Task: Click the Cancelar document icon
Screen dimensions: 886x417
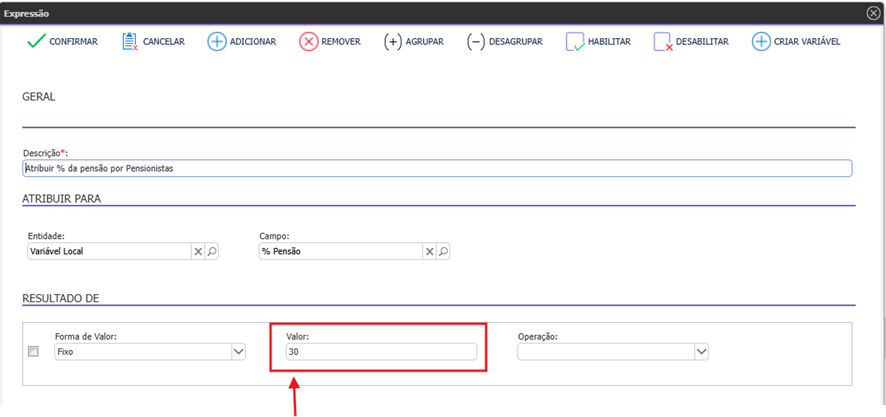Action: (x=129, y=42)
